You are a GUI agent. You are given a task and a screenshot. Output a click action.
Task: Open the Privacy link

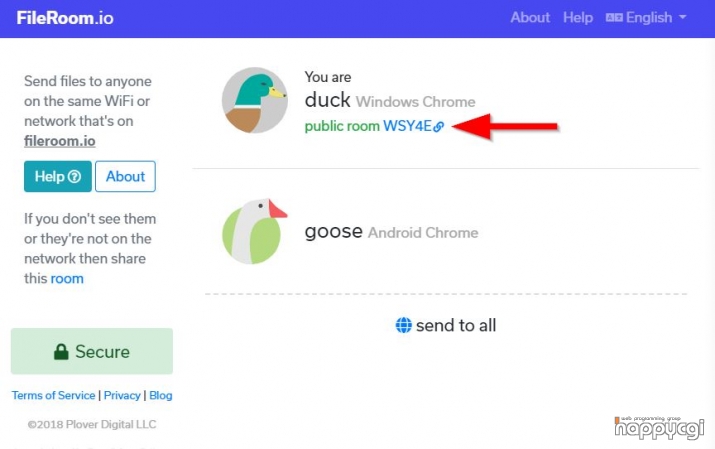click(122, 396)
